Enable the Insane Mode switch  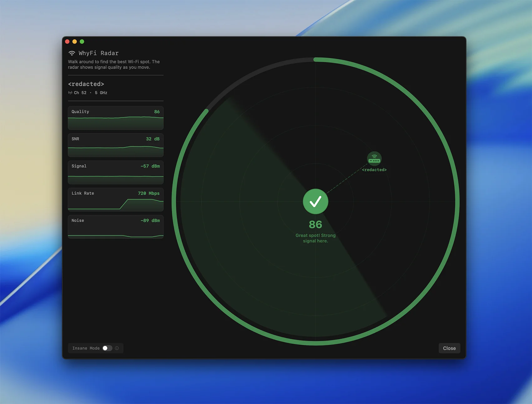click(x=107, y=348)
